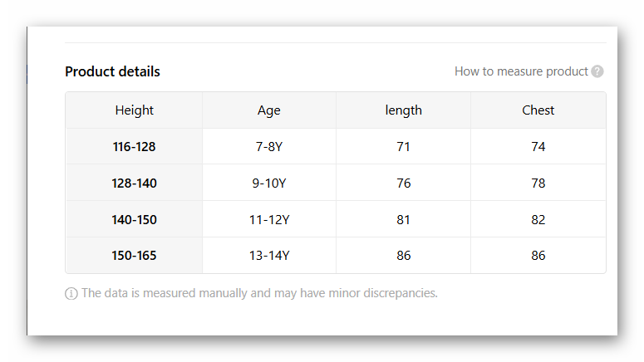Click the 11-12Y age cell
This screenshot has height=362, width=644.
(x=269, y=220)
